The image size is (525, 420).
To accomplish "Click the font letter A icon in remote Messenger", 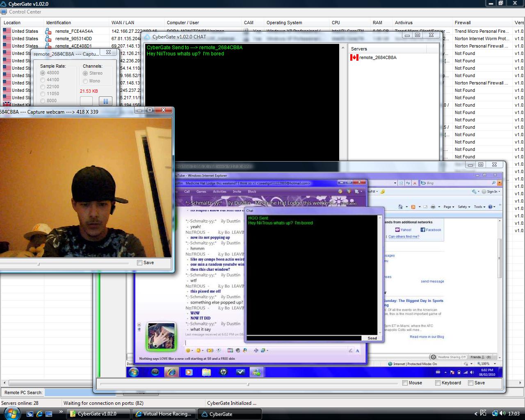I will click(x=357, y=350).
